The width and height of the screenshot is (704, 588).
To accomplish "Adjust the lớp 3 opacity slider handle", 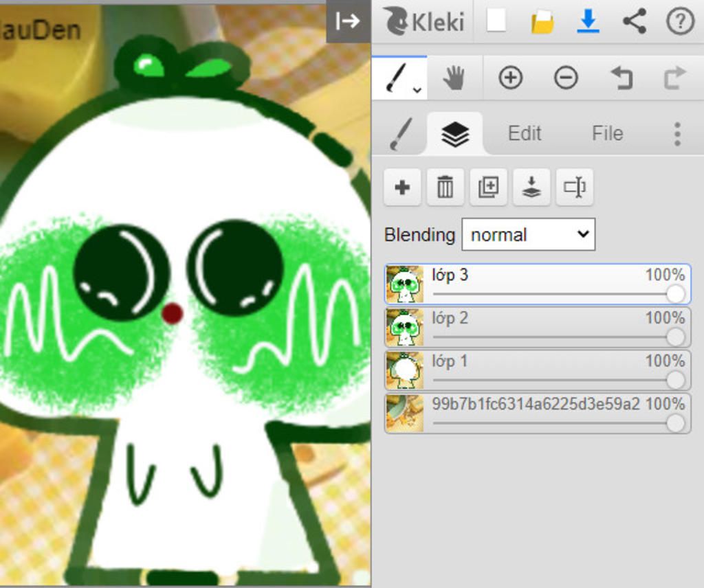I will point(675,294).
